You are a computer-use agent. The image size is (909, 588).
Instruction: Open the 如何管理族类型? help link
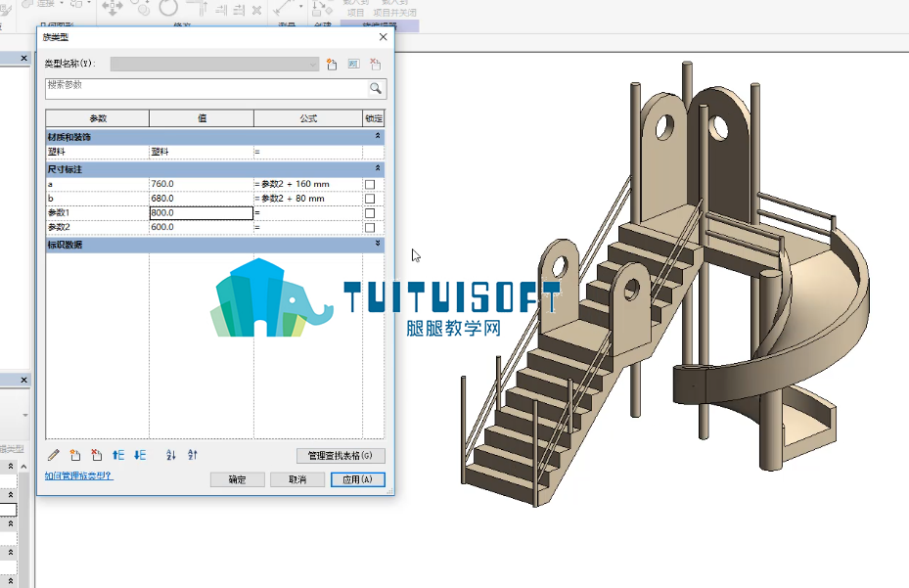point(79,476)
